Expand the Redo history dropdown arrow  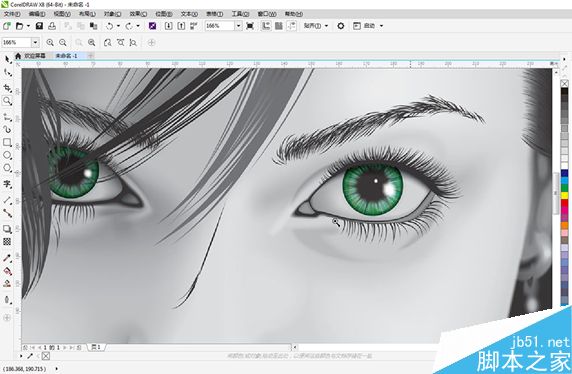point(138,26)
